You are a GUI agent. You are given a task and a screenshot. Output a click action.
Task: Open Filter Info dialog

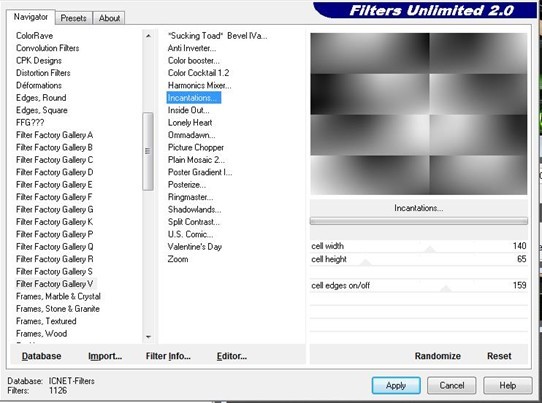tap(168, 356)
